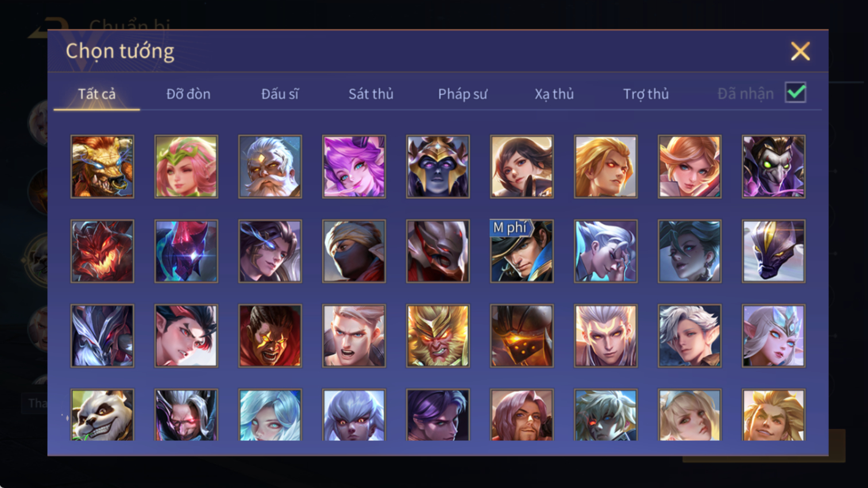Image resolution: width=868 pixels, height=488 pixels.
Task: Choose the golden monkey king hero
Action: tap(438, 336)
